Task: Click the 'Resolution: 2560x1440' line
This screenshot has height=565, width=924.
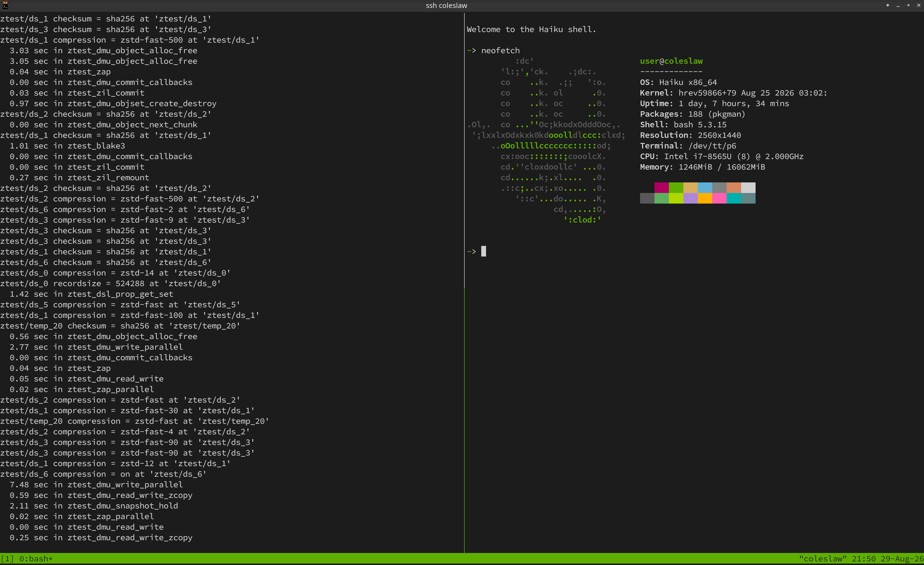Action: (x=690, y=135)
